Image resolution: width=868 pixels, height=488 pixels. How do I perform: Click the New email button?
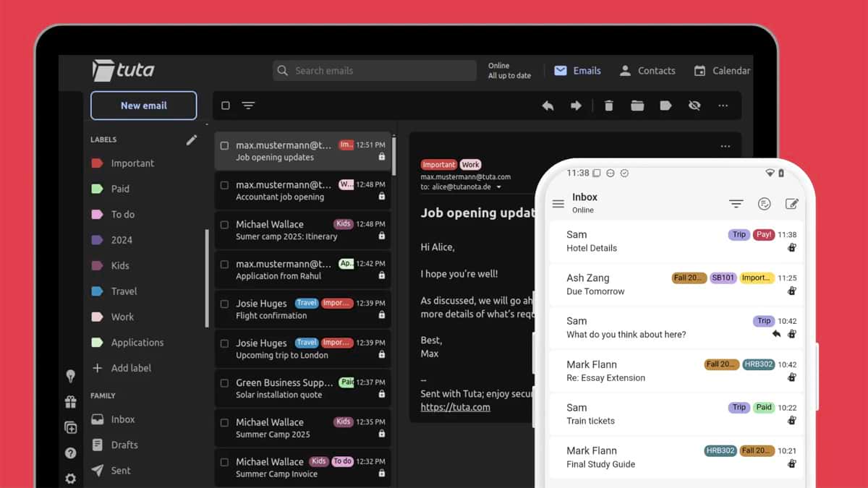tap(143, 105)
